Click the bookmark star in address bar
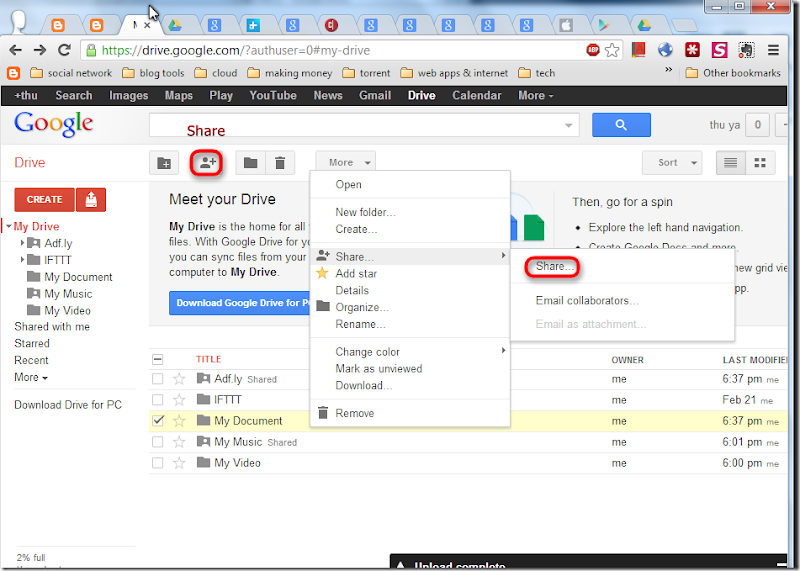This screenshot has width=800, height=571. click(612, 50)
